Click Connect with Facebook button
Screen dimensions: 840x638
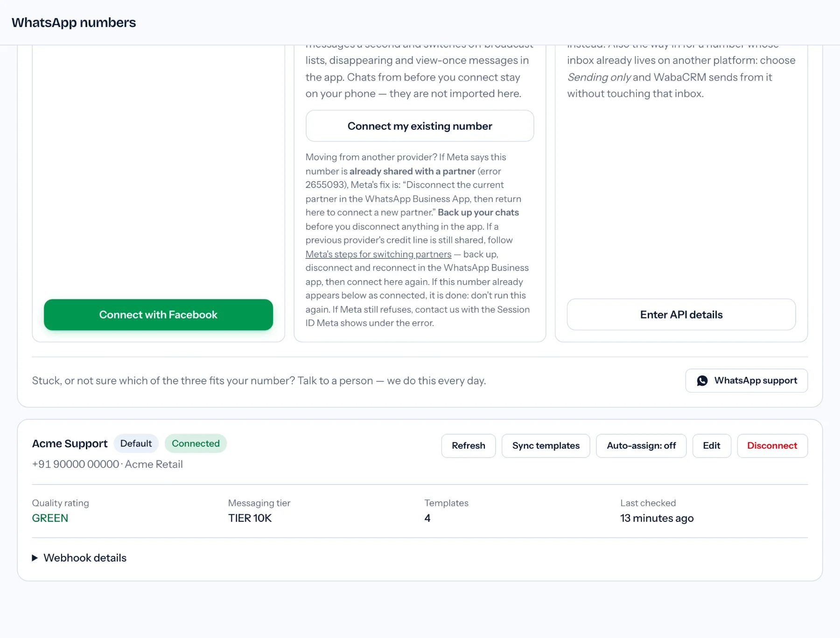pos(158,315)
